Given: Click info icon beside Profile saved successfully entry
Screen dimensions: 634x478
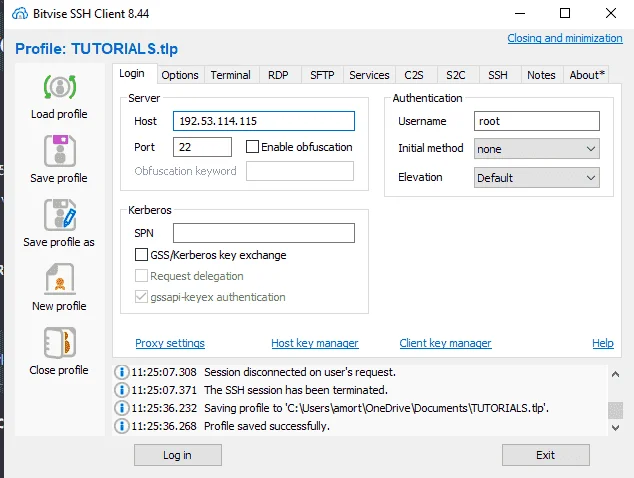Looking at the screenshot, I should click(x=121, y=425).
